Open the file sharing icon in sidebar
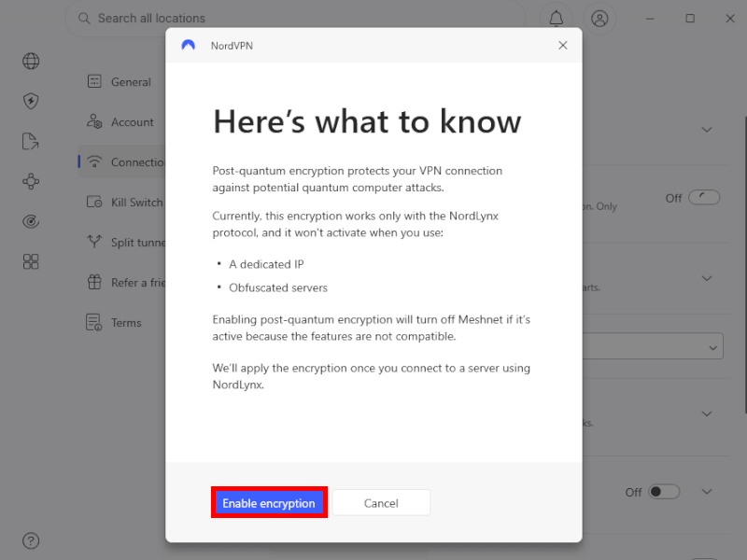Image resolution: width=747 pixels, height=560 pixels. point(31,142)
